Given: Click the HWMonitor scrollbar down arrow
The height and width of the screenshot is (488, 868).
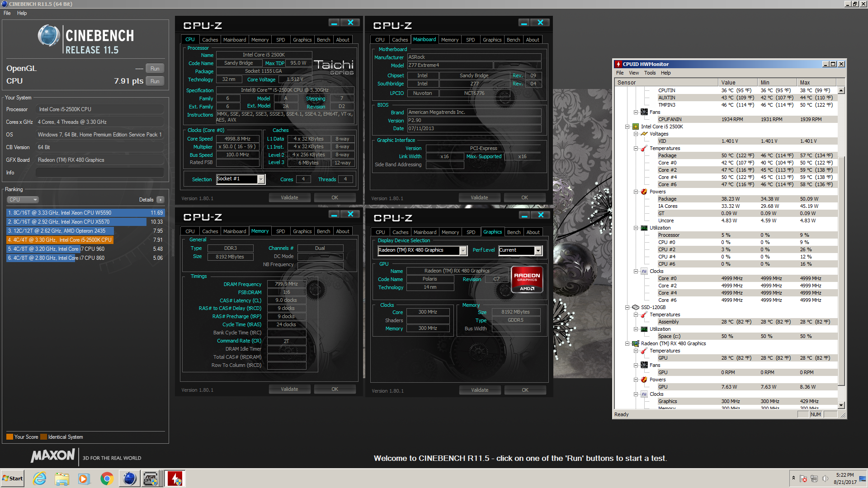Looking at the screenshot, I should (x=841, y=405).
